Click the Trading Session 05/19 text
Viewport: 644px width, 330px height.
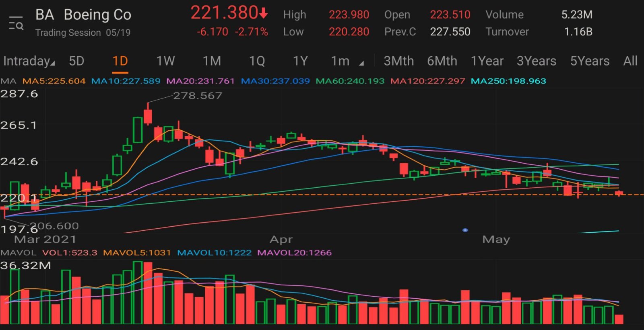pos(83,33)
